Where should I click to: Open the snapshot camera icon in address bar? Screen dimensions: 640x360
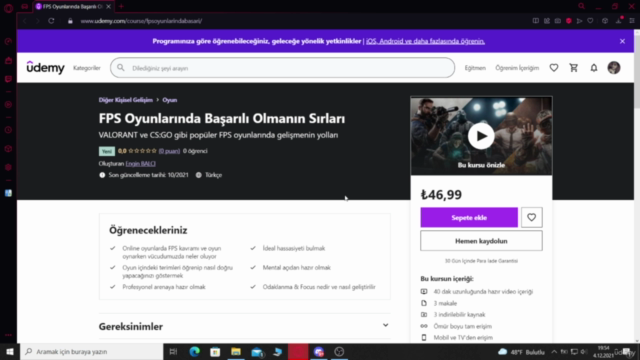558,21
